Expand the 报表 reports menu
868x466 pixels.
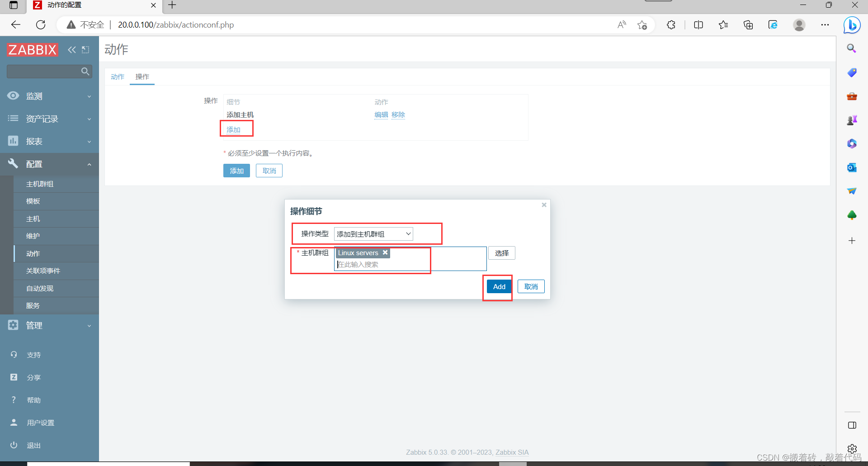click(49, 141)
